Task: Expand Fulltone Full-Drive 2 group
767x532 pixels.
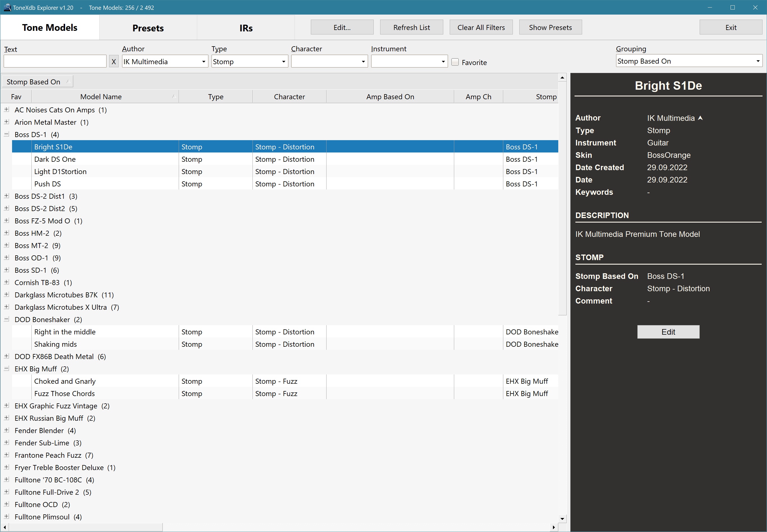Action: tap(6, 492)
